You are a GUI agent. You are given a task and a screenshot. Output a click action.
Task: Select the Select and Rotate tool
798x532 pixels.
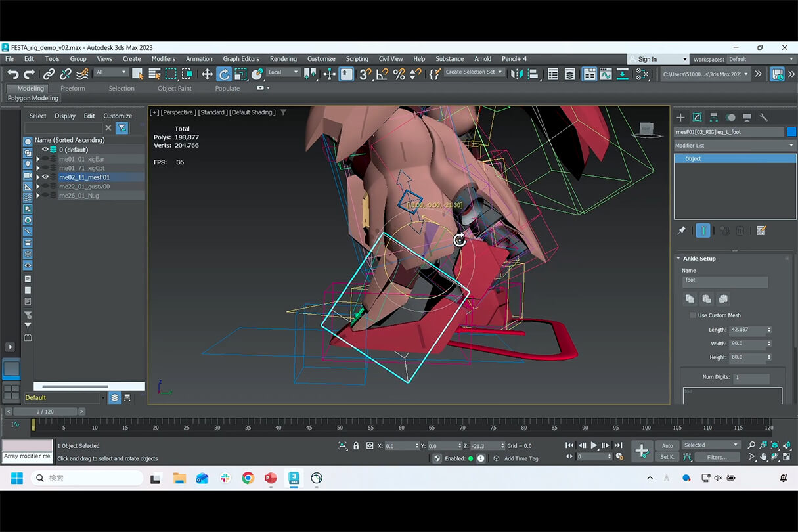pyautogui.click(x=224, y=74)
